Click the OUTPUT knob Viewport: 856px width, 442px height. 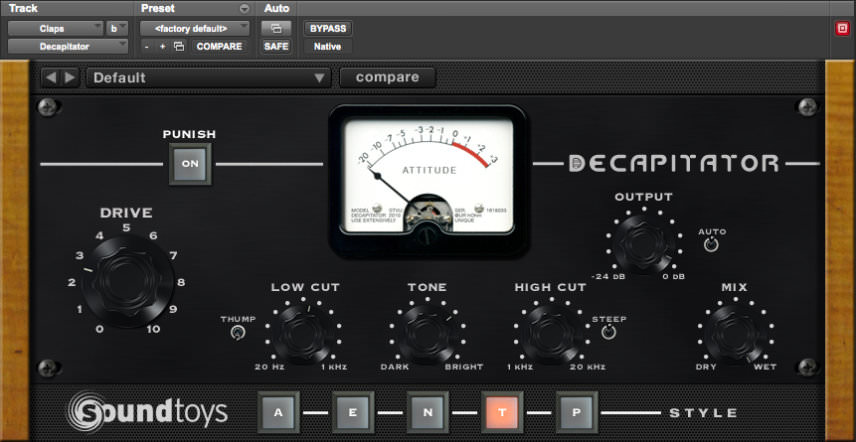(x=644, y=243)
